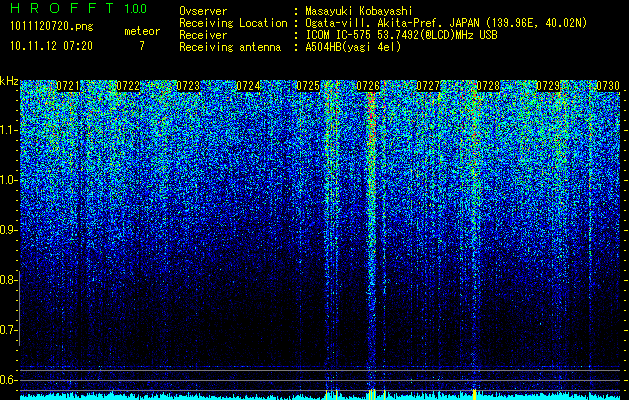The image size is (629, 400).
Task: Click the 0723 time marker
Action: tap(188, 86)
